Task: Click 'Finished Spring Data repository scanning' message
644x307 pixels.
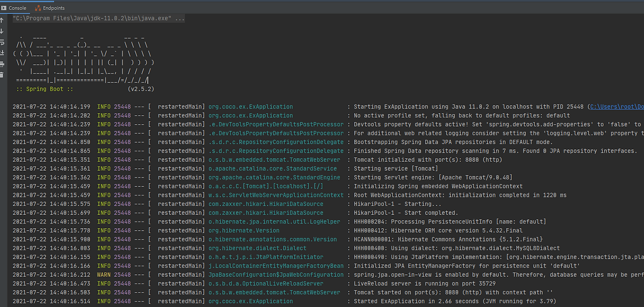Action: pyautogui.click(x=496, y=151)
